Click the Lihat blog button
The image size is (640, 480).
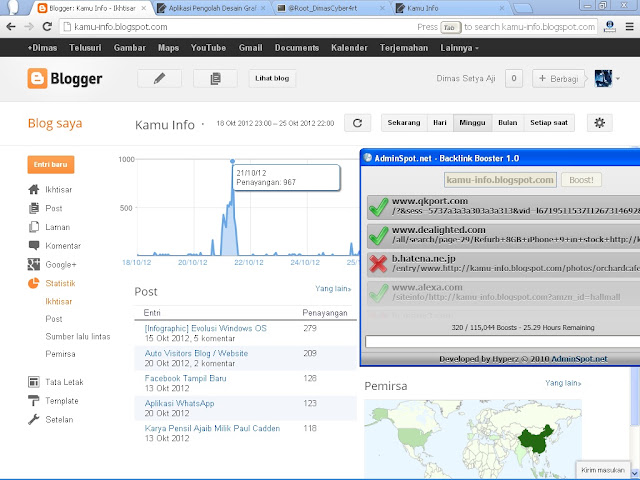pos(272,78)
